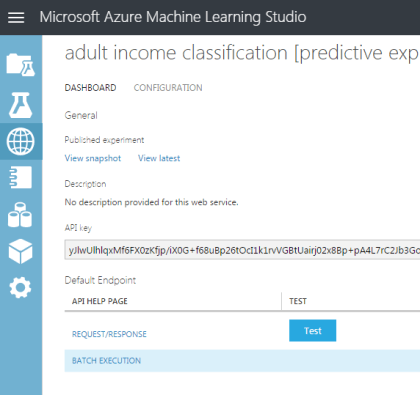Click the View latest link

159,158
